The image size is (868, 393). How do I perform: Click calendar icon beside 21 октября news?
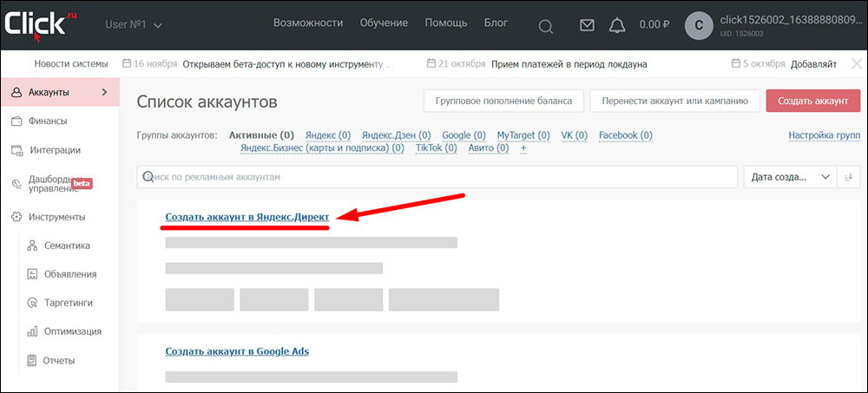click(431, 63)
